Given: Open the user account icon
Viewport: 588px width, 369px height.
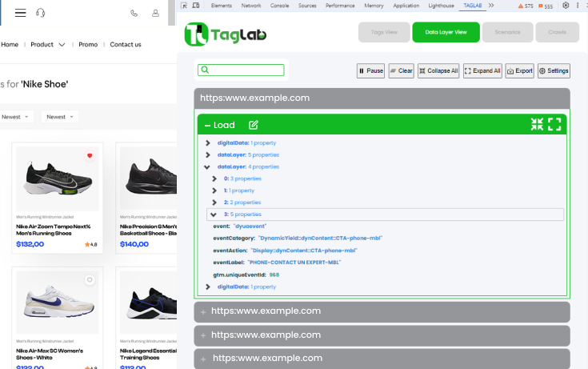Looking at the screenshot, I should click(x=155, y=13).
